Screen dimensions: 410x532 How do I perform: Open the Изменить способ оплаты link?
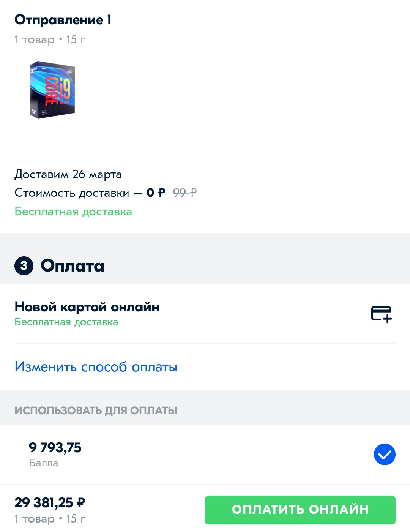[96, 367]
